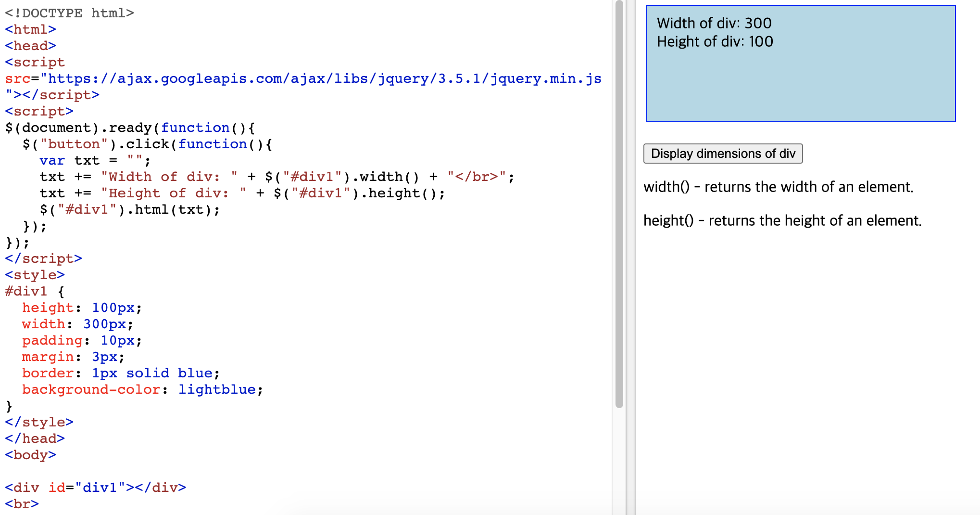Click the $(document).ready line in code

coord(130,128)
